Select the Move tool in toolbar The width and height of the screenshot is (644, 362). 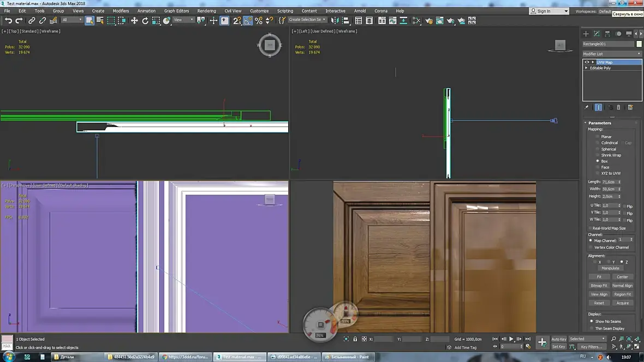pos(134,21)
